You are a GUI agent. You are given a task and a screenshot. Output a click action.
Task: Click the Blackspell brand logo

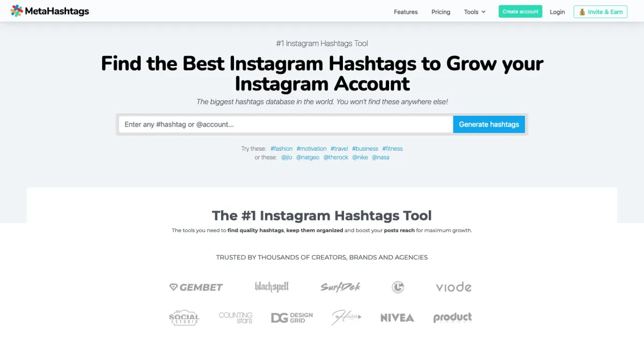point(272,287)
